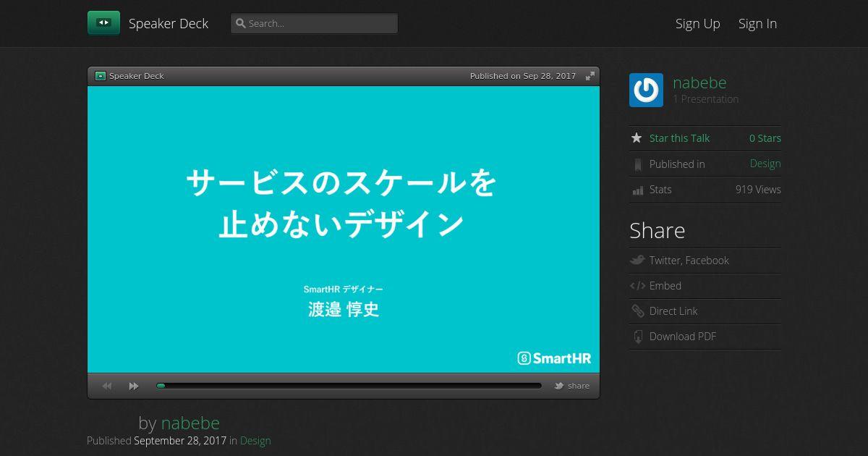
Task: Advance to next slide with forward button
Action: 134,386
